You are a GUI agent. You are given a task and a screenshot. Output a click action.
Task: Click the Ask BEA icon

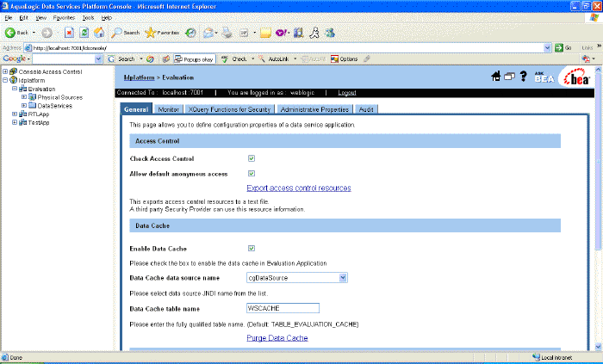544,77
